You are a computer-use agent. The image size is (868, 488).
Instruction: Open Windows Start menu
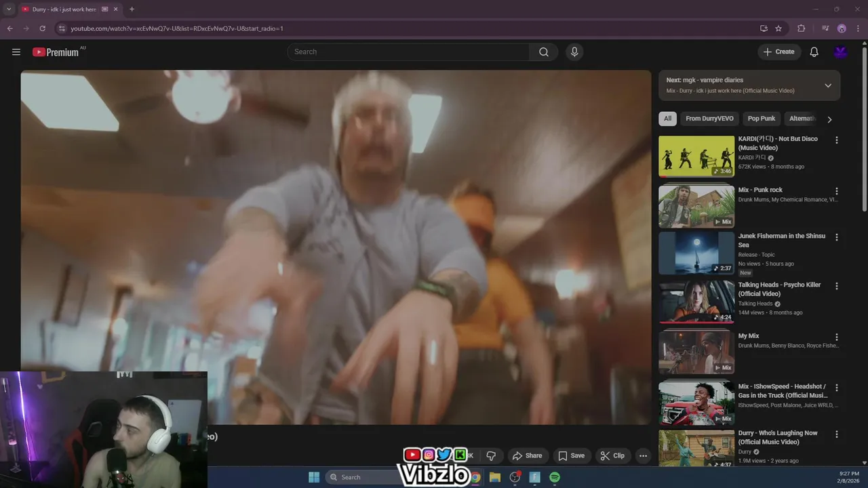click(314, 477)
